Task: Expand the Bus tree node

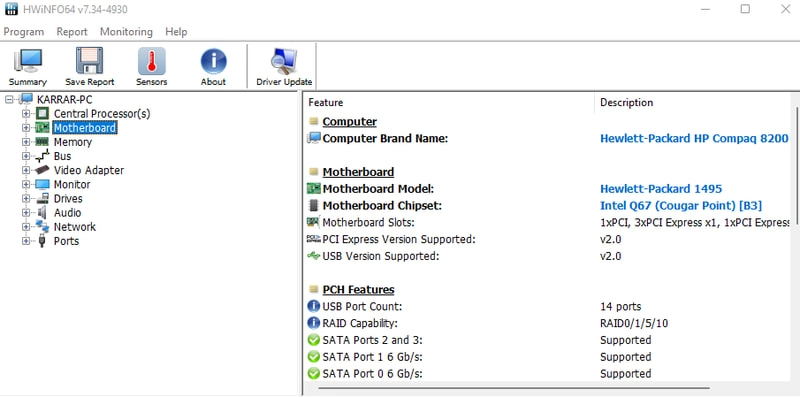Action: point(26,156)
